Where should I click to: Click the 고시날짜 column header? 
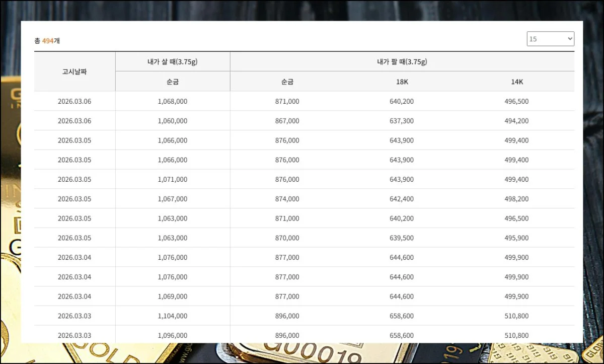point(74,71)
